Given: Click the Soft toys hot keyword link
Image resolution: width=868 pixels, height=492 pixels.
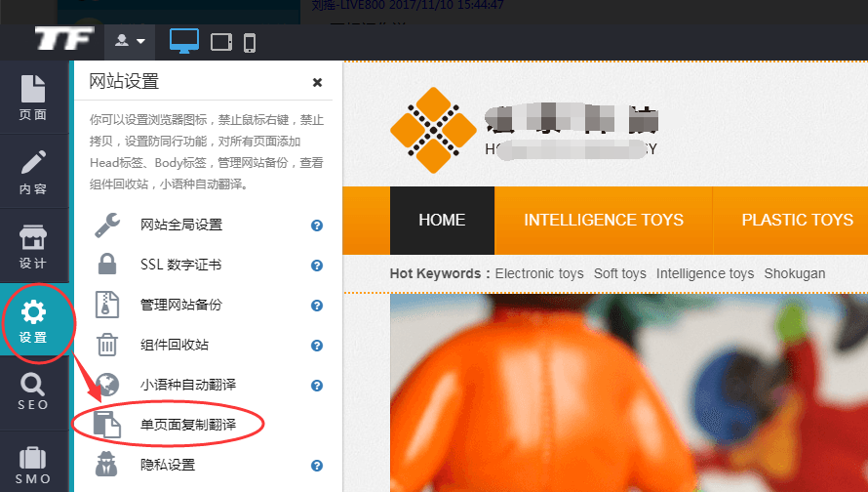Looking at the screenshot, I should pos(619,273).
